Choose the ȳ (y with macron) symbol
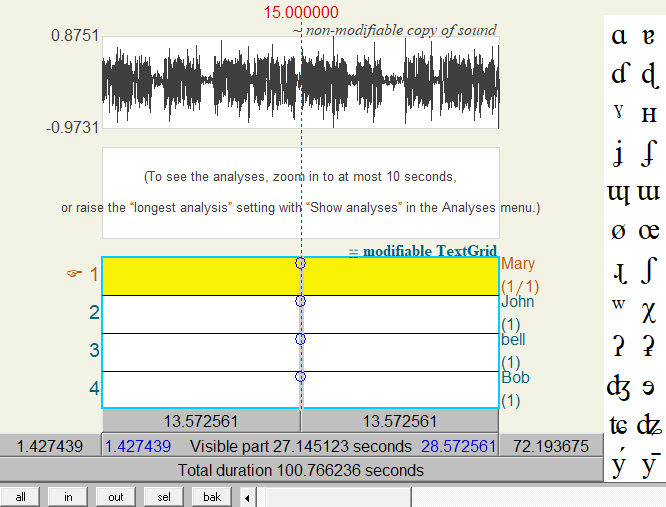Image resolution: width=666 pixels, height=507 pixels. (650, 464)
